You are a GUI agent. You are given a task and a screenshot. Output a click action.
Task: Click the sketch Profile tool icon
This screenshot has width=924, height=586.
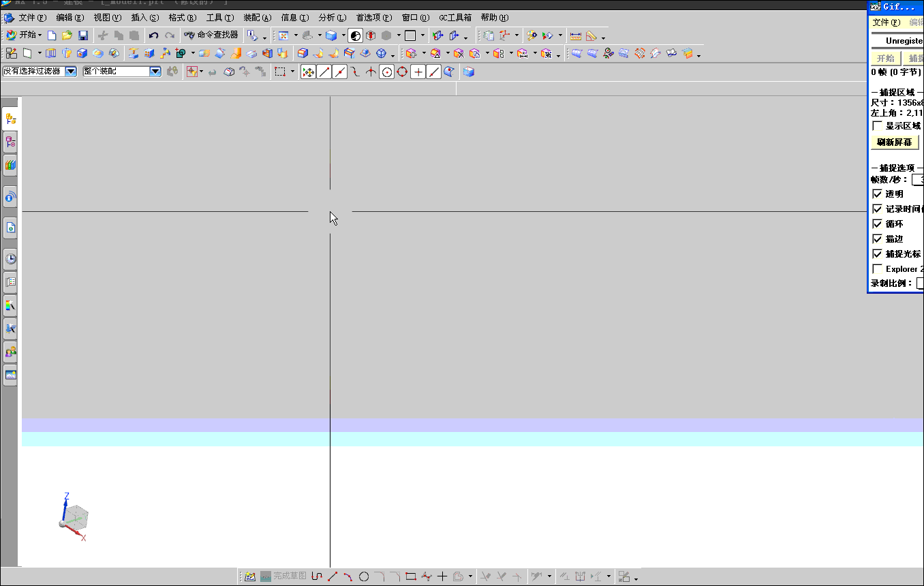click(x=317, y=576)
